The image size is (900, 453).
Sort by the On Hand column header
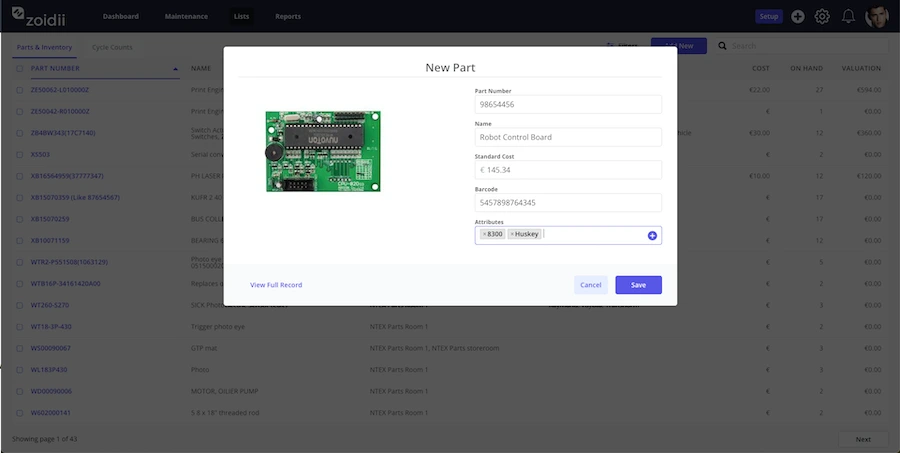click(x=806, y=68)
